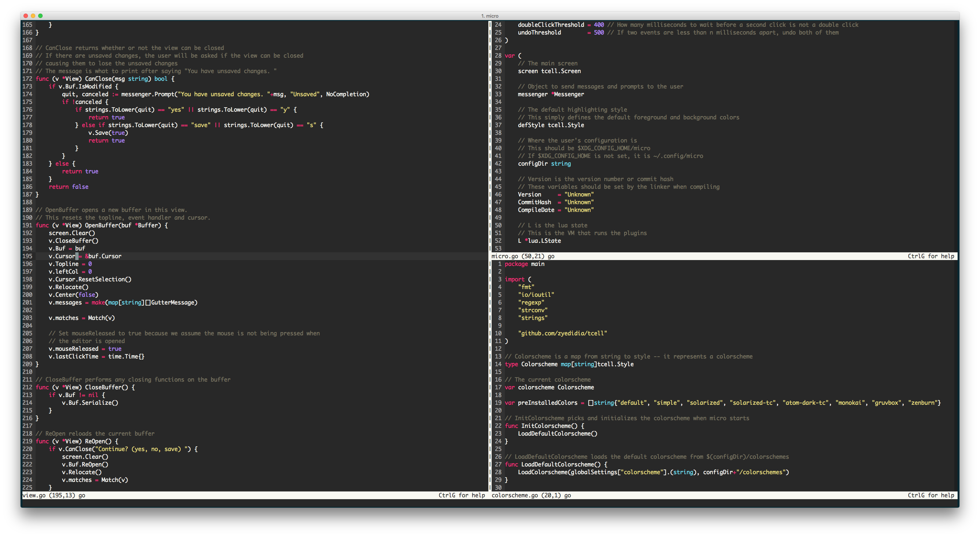Click the "configDir string" line in micro.go
This screenshot has height=537, width=980.
tap(544, 164)
